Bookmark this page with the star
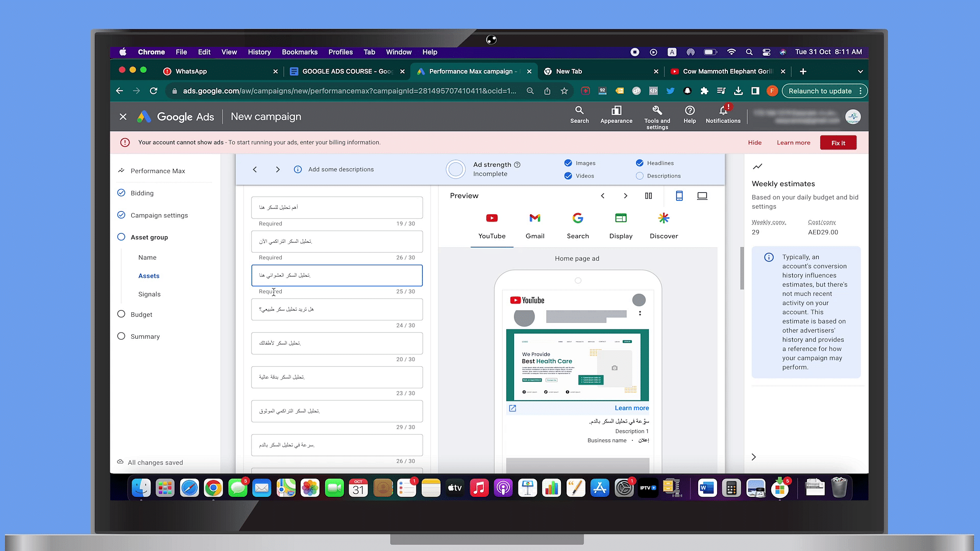Image resolution: width=980 pixels, height=551 pixels. tap(564, 91)
